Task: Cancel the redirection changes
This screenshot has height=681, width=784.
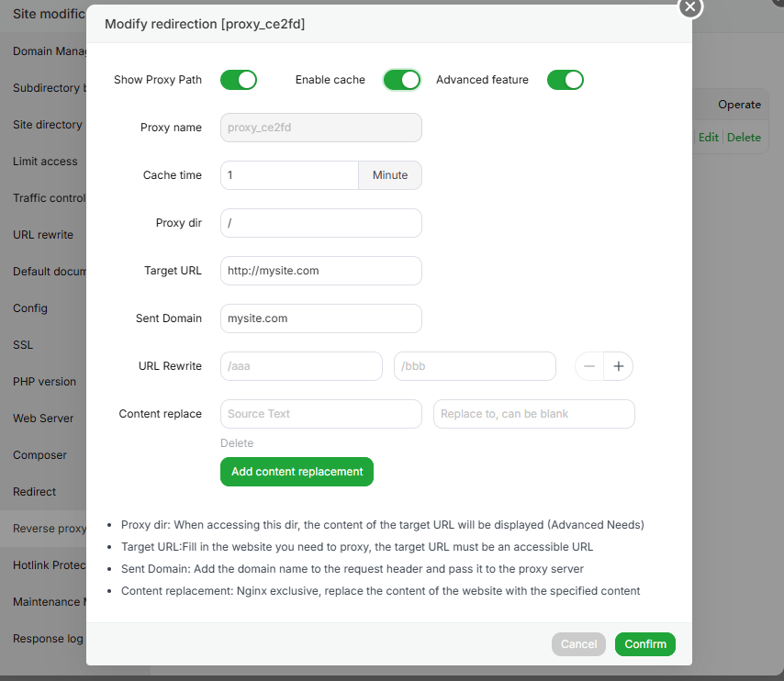Action: pos(578,644)
